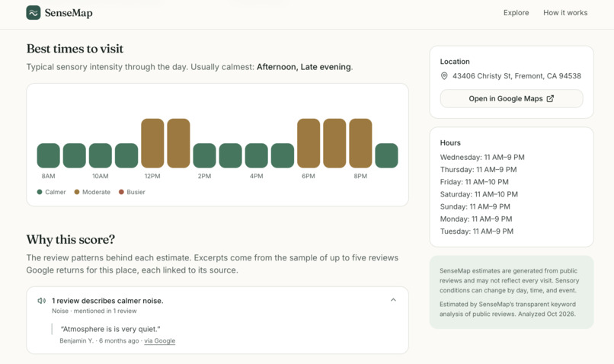The image size is (614, 364).
Task: Open the Explore page
Action: click(516, 12)
